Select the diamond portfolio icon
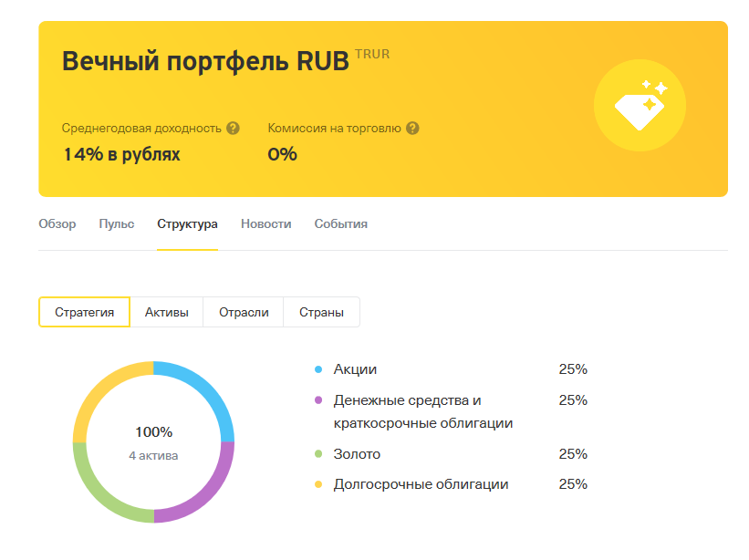 click(640, 106)
